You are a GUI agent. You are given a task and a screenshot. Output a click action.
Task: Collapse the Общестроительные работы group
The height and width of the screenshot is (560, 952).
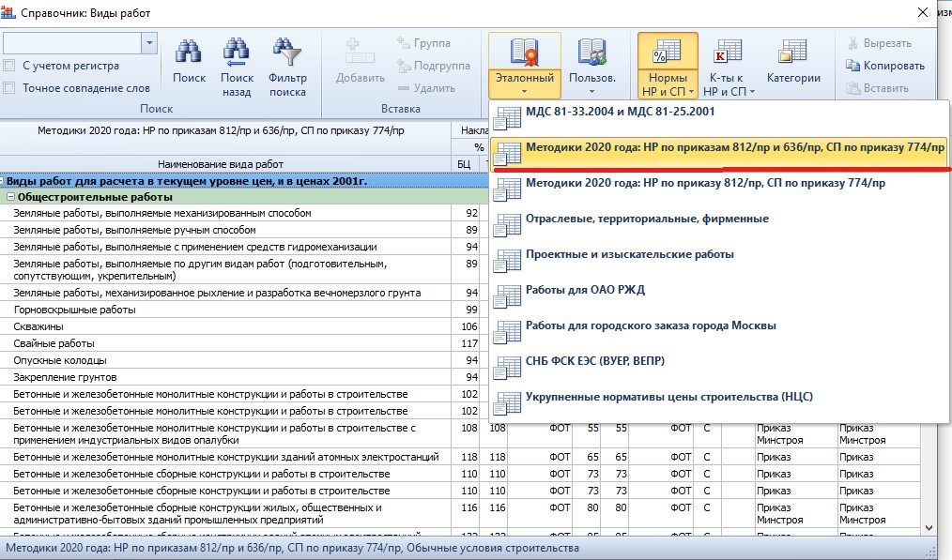(10, 198)
